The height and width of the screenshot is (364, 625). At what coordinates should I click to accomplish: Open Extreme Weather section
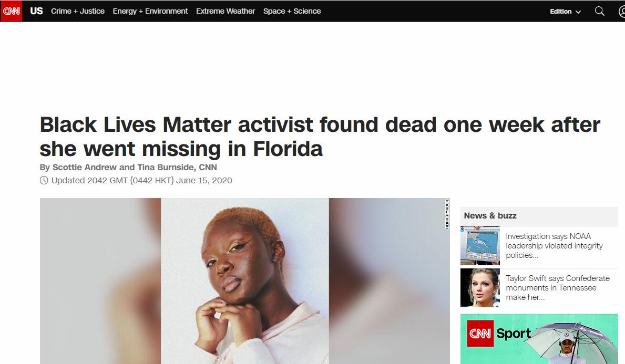pos(225,11)
